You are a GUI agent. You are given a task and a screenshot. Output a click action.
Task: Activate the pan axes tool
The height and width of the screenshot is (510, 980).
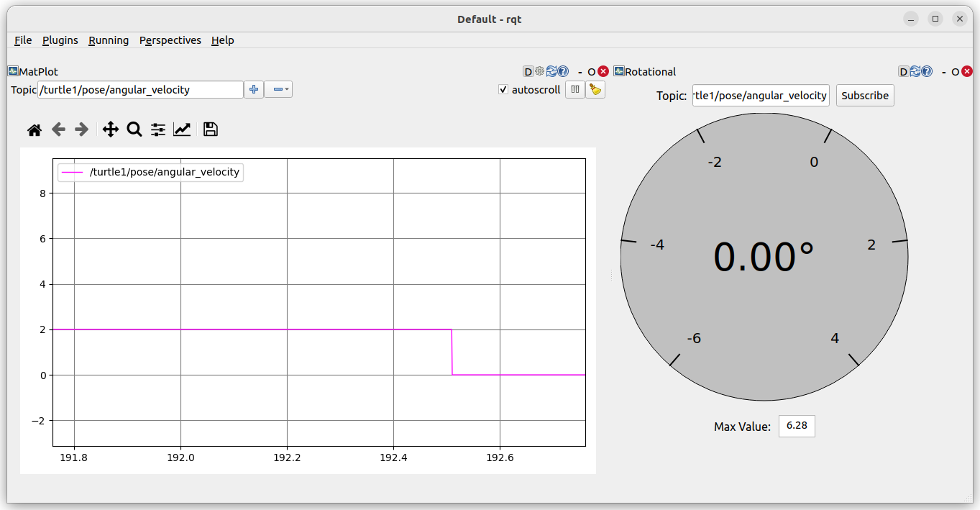click(x=111, y=129)
